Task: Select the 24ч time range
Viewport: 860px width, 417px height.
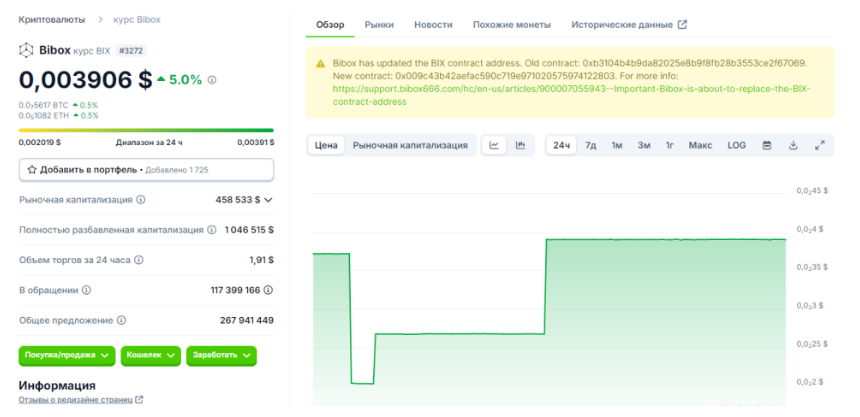Action: click(x=561, y=145)
